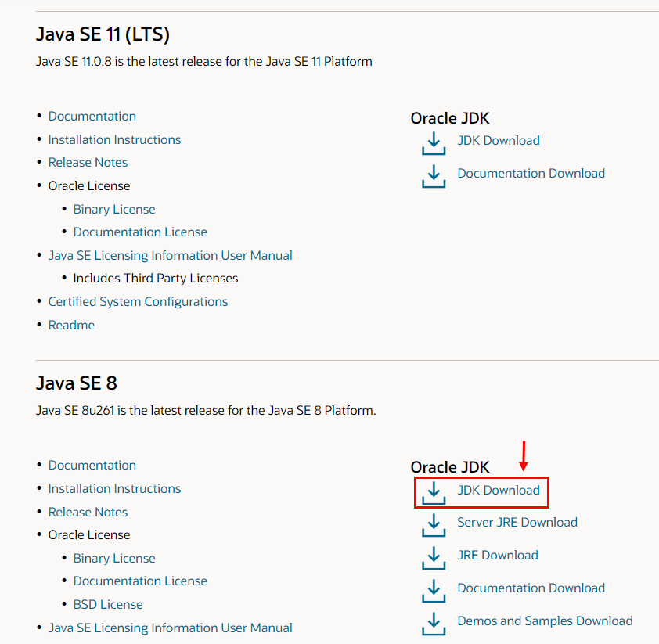Click the Server JRE Download arrow icon
This screenshot has width=659, height=644.
[434, 525]
